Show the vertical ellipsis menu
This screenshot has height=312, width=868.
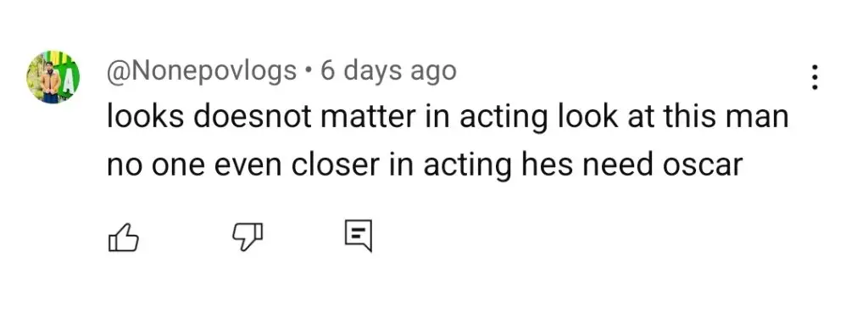814,78
